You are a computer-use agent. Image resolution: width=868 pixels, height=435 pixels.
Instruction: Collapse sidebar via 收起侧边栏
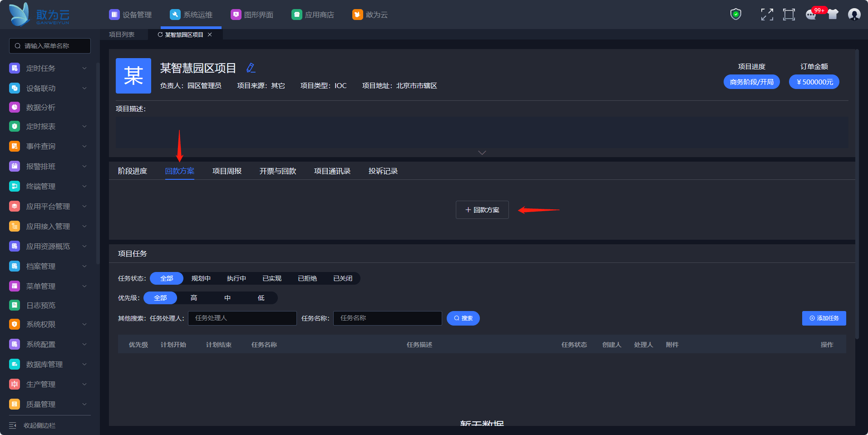coord(33,425)
